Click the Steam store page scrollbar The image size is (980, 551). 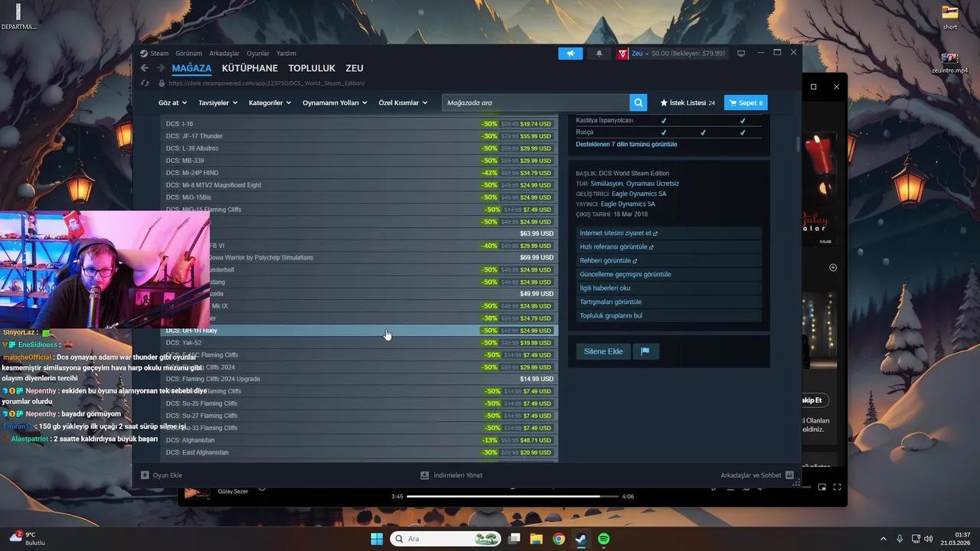tap(798, 144)
